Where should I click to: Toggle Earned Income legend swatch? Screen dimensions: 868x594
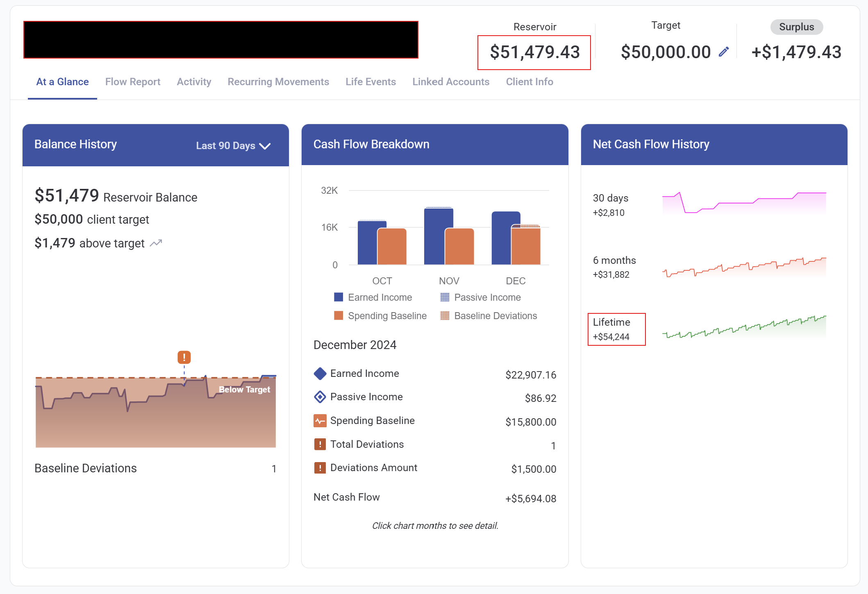(339, 297)
